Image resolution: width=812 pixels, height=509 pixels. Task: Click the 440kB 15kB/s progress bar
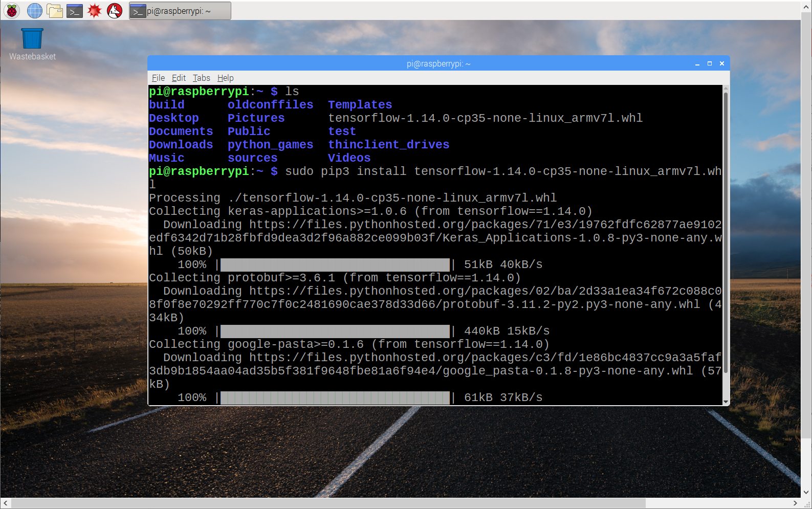click(x=335, y=331)
